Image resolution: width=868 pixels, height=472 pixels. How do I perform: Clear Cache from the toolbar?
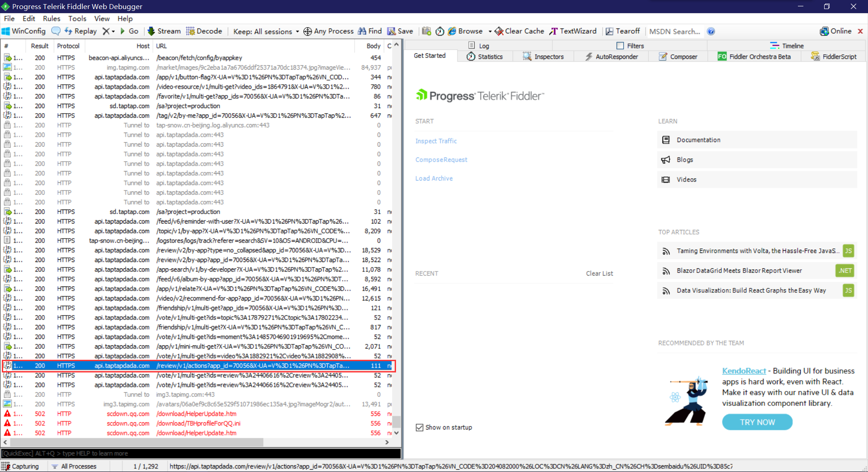coord(519,31)
